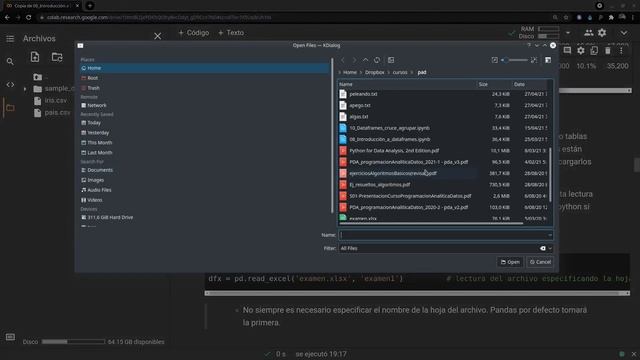640x360 pixels.
Task: Click the notebook code cell horizontal scrollbar
Action: click(x=417, y=293)
